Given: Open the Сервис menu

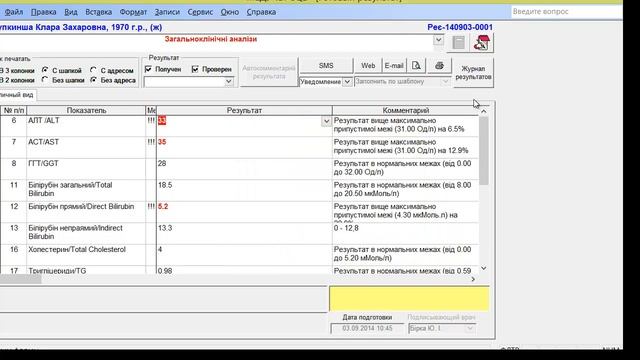Looking at the screenshot, I should point(200,12).
